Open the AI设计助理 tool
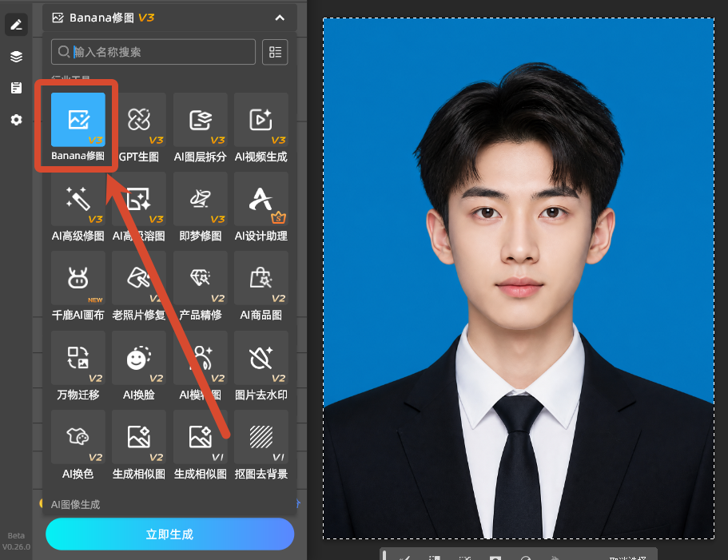This screenshot has height=560, width=728. (261, 199)
